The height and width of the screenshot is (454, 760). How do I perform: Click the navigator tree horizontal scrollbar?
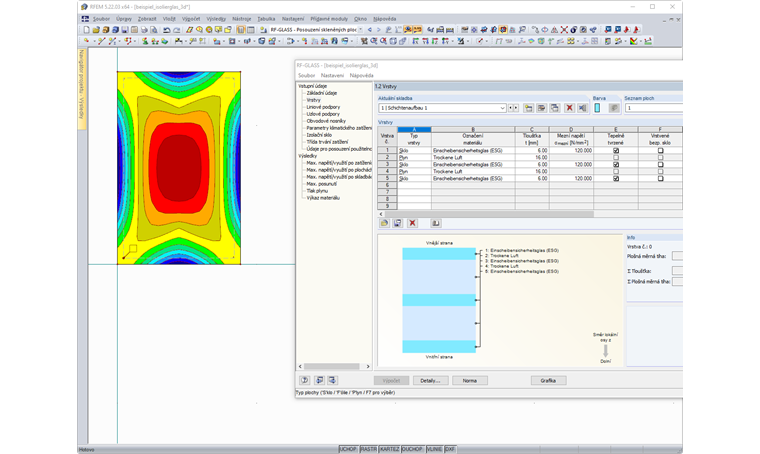[x=332, y=366]
